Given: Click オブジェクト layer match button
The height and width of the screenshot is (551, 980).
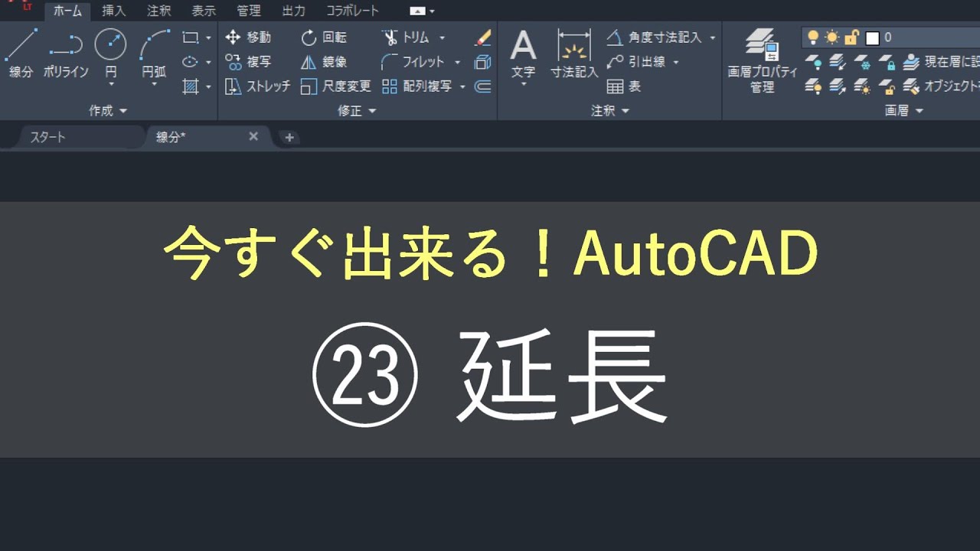Looking at the screenshot, I should click(941, 86).
